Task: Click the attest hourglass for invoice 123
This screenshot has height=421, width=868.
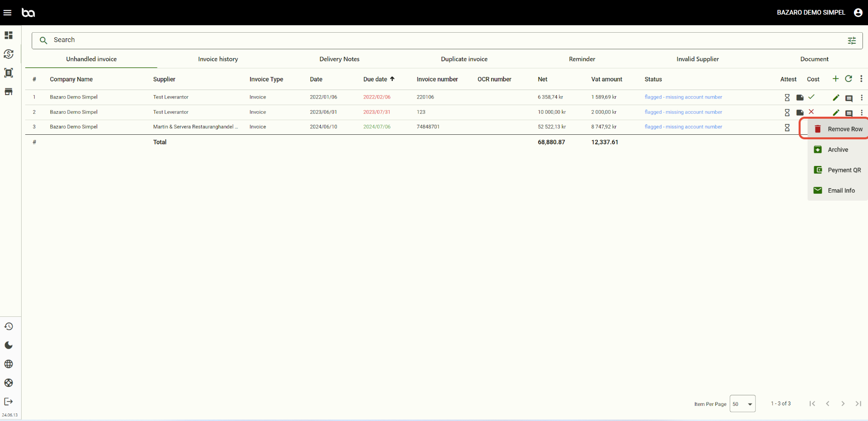Action: click(787, 113)
